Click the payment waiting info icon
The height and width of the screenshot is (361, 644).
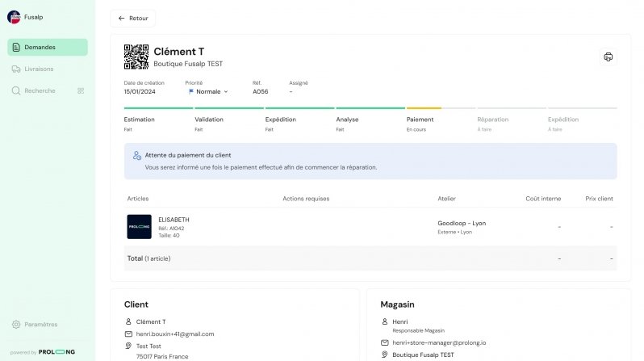pyautogui.click(x=137, y=155)
